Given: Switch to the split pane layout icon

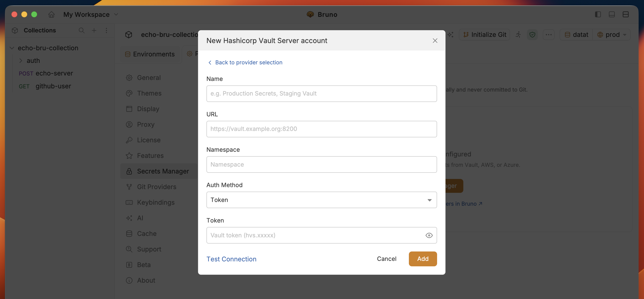Looking at the screenshot, I should [625, 15].
